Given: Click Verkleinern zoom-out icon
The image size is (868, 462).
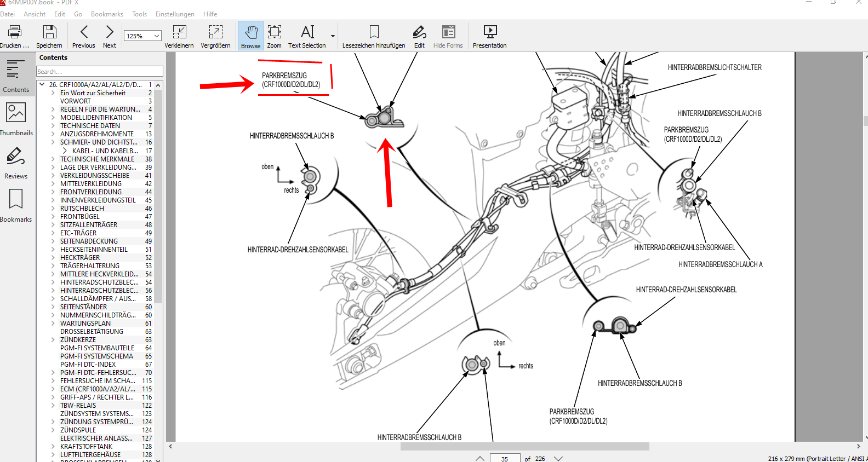Looking at the screenshot, I should point(179,32).
